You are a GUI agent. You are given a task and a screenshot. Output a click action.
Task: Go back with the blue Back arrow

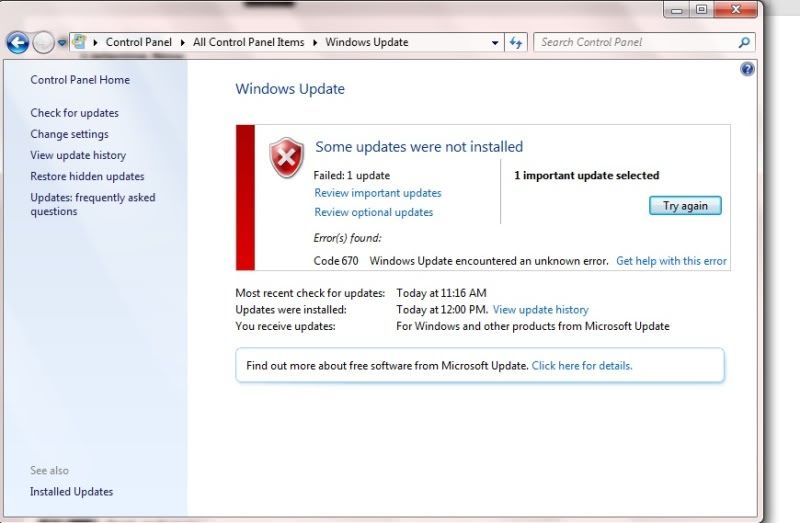[x=18, y=42]
